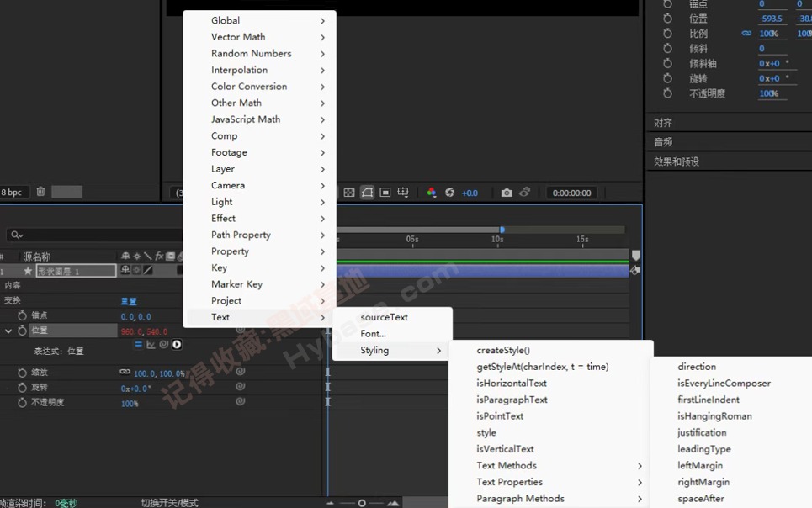812x508 pixels.
Task: Click the region of interest icon
Action: coord(385,193)
